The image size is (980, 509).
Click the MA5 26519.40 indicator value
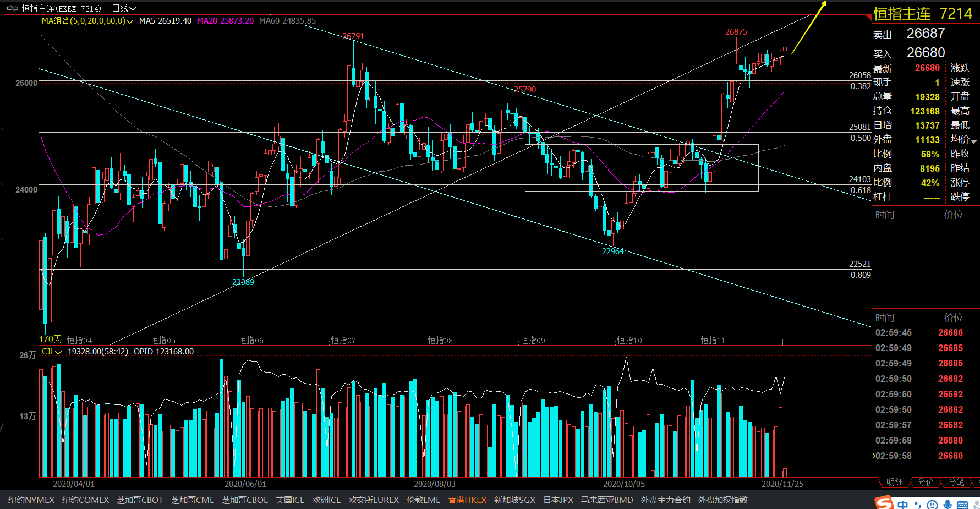click(165, 21)
